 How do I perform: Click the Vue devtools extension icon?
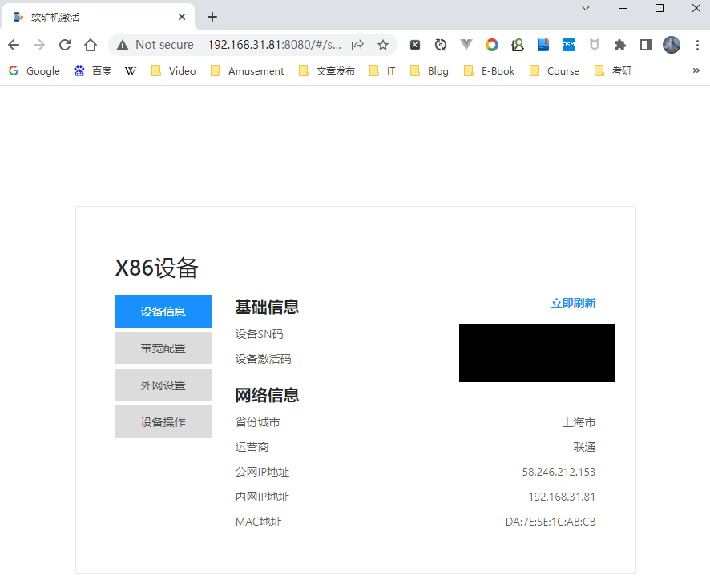pyautogui.click(x=466, y=45)
